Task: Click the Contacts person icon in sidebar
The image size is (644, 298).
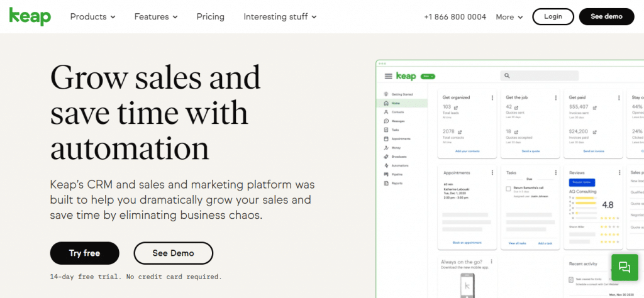Action: 386,112
